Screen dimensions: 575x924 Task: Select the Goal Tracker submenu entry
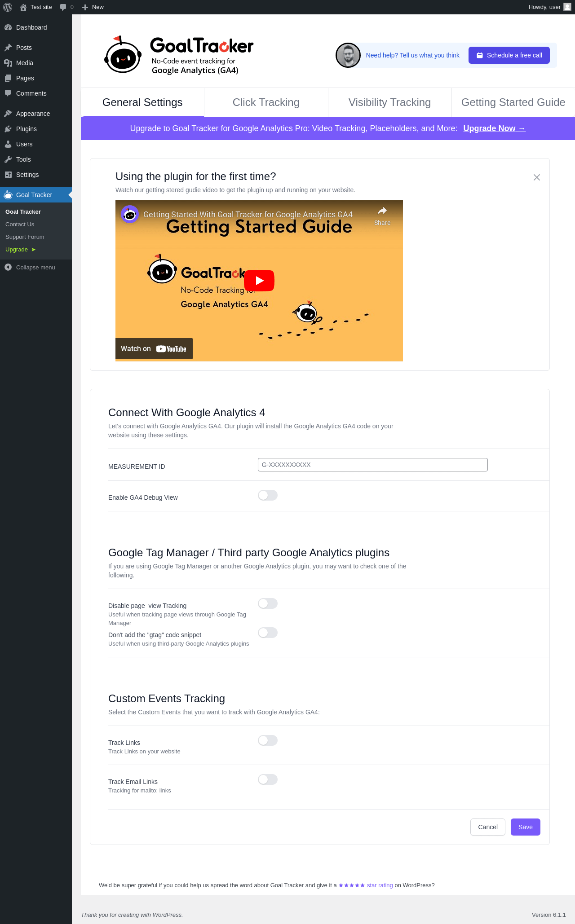pos(23,212)
